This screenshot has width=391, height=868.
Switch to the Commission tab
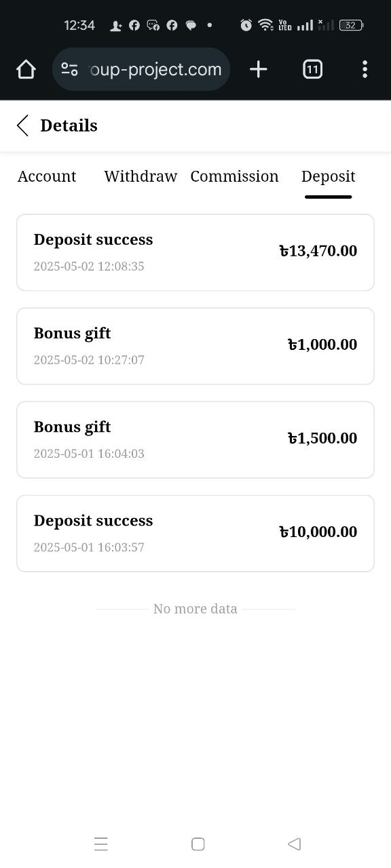point(234,176)
